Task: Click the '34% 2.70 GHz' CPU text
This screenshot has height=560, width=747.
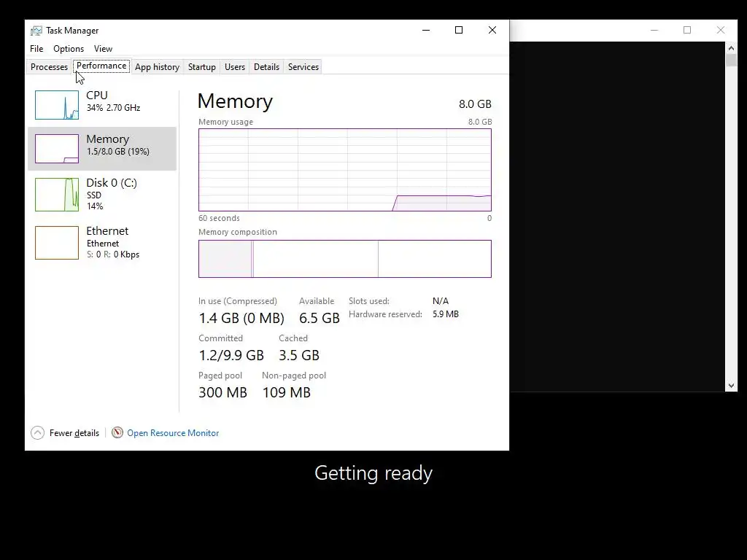Action: pos(113,108)
